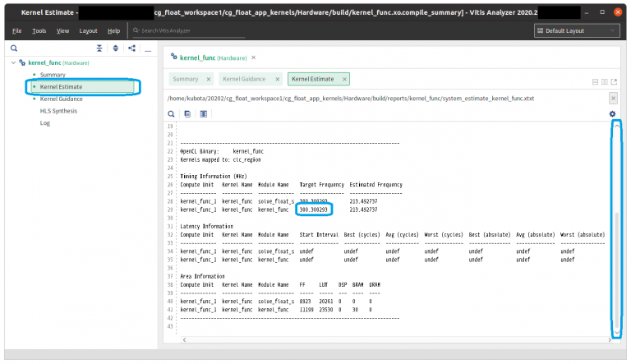Open the search icon in the report toolbar
The height and width of the screenshot is (364, 631).
[172, 113]
